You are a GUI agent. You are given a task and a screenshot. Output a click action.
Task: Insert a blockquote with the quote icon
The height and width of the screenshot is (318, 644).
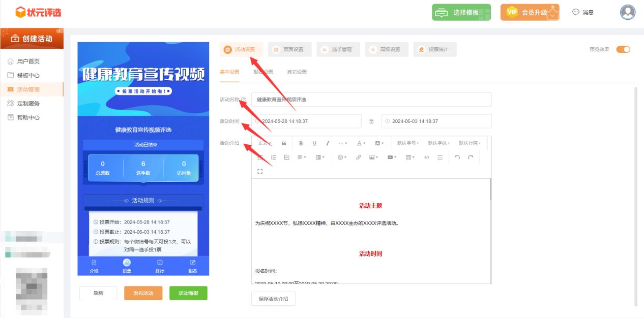284,143
